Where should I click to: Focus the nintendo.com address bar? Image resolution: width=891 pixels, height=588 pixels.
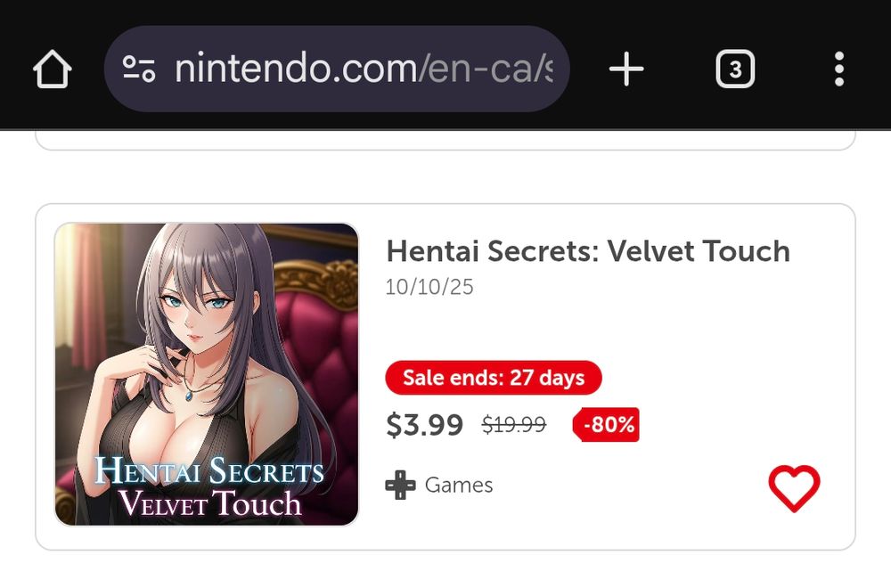(337, 69)
